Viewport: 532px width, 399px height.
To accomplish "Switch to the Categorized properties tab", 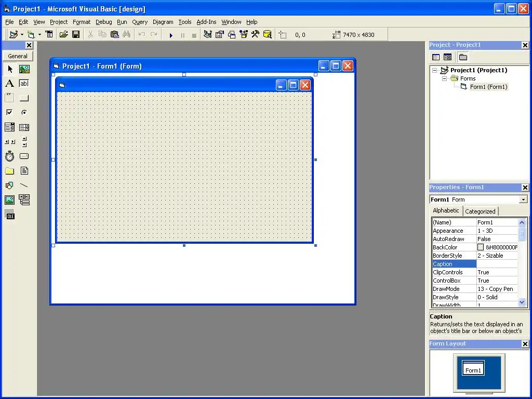I will (x=480, y=211).
